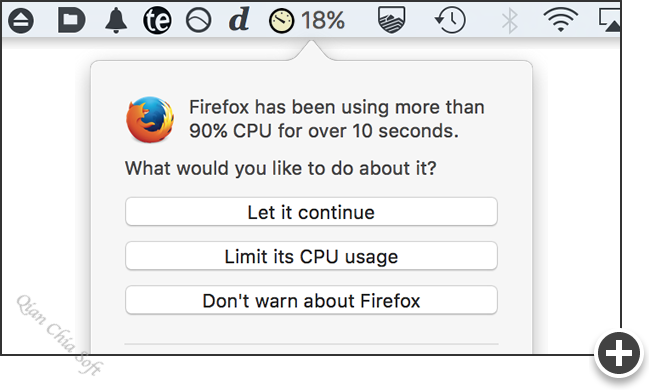Open the circular globe-like menu bar icon
Screen dimensions: 650x390
point(199,20)
